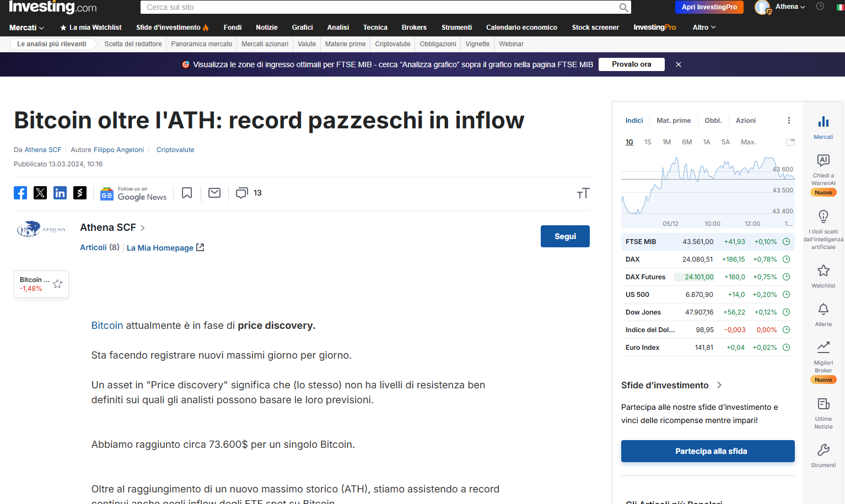Open Articoli (8) link

pyautogui.click(x=100, y=247)
